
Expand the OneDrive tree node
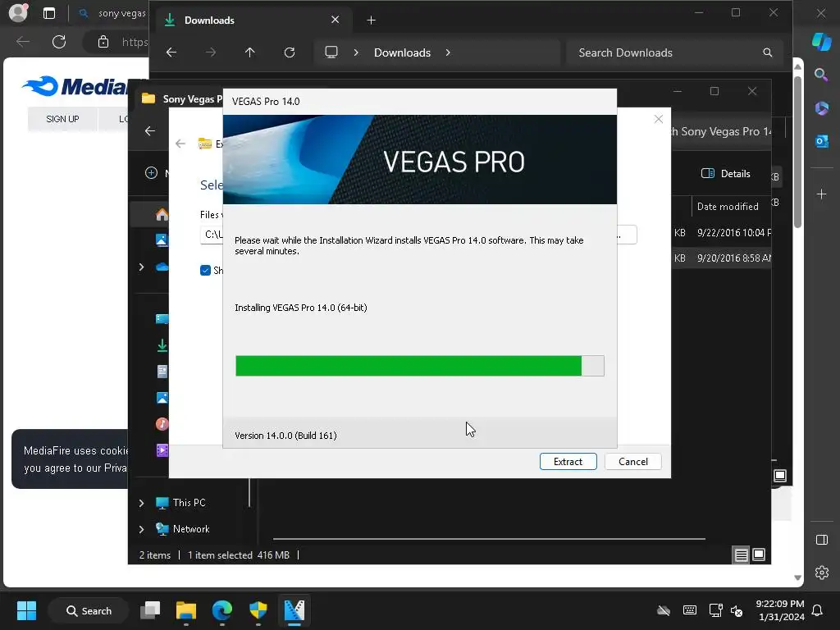coord(141,267)
